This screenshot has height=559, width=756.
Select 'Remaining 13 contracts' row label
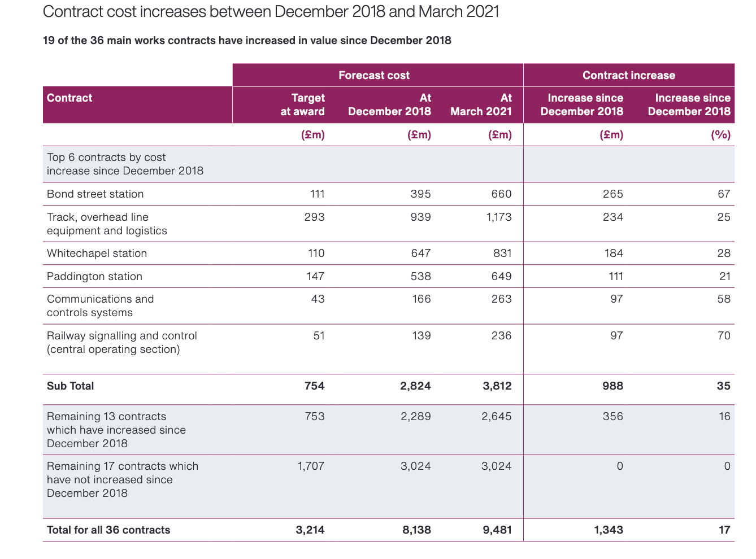point(116,430)
